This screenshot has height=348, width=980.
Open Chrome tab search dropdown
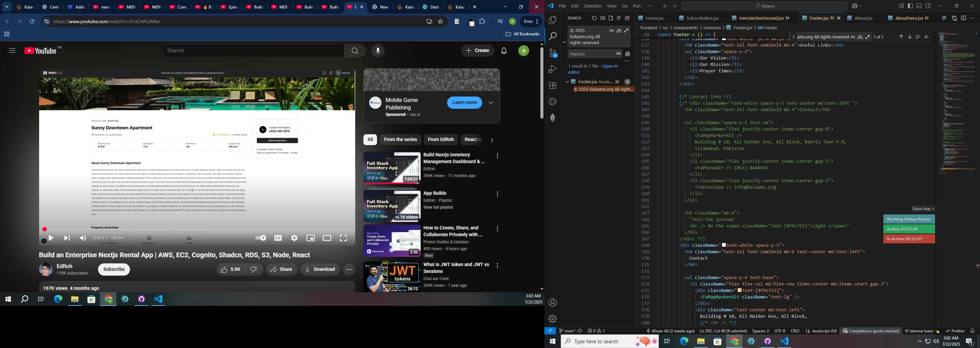pos(7,7)
